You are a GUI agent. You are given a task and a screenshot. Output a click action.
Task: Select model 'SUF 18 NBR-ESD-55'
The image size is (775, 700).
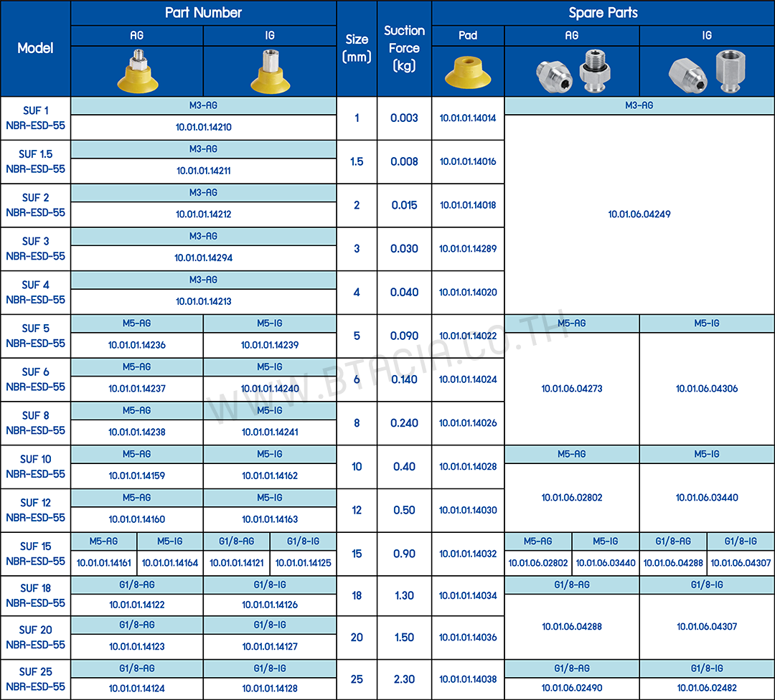(36, 595)
